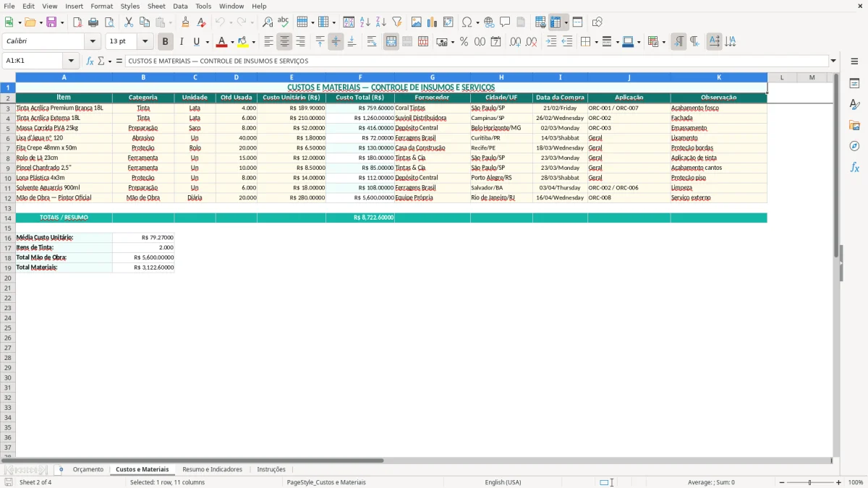Click the zoom in plus button
Image resolution: width=868 pixels, height=488 pixels.
coord(839,482)
